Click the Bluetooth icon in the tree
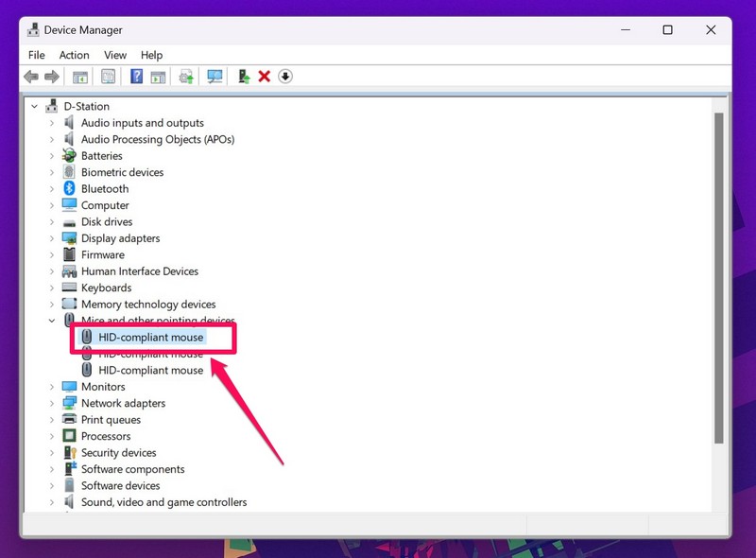 tap(69, 189)
